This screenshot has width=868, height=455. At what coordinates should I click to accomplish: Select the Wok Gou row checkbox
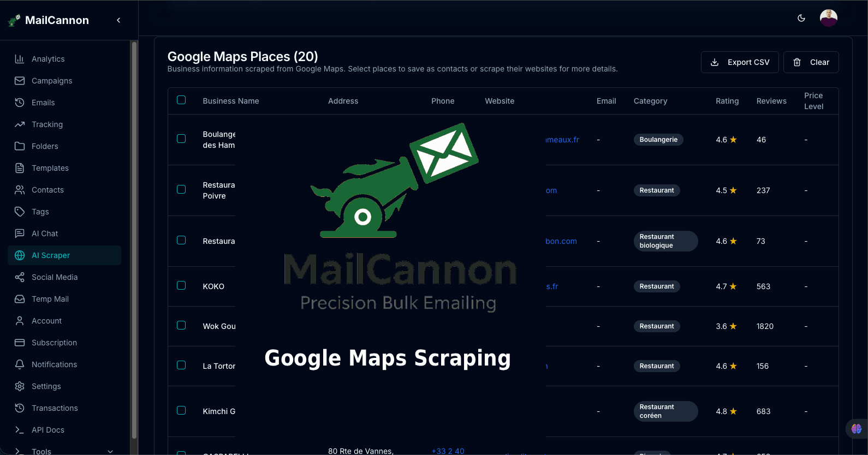181,325
